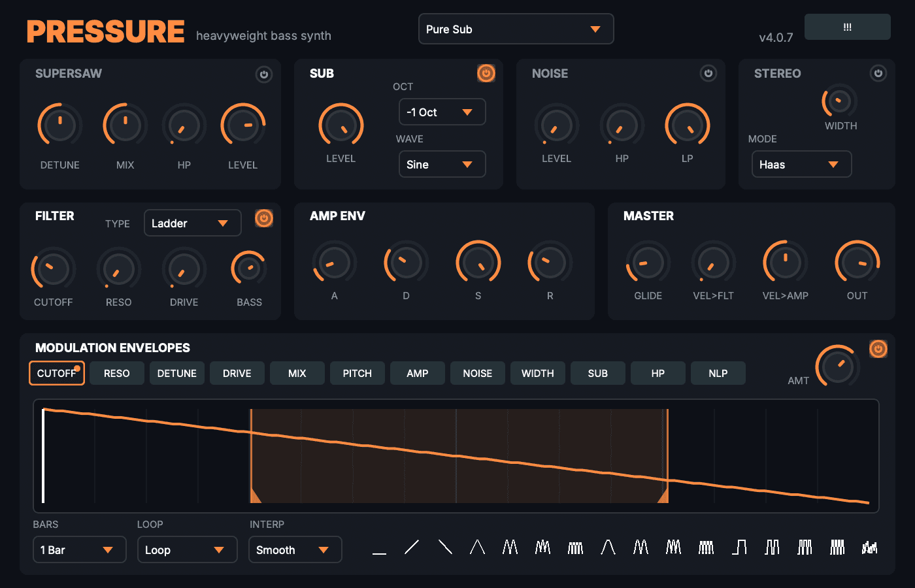The height and width of the screenshot is (588, 915).
Task: Open the Ladder filter type dropdown
Action: click(192, 223)
